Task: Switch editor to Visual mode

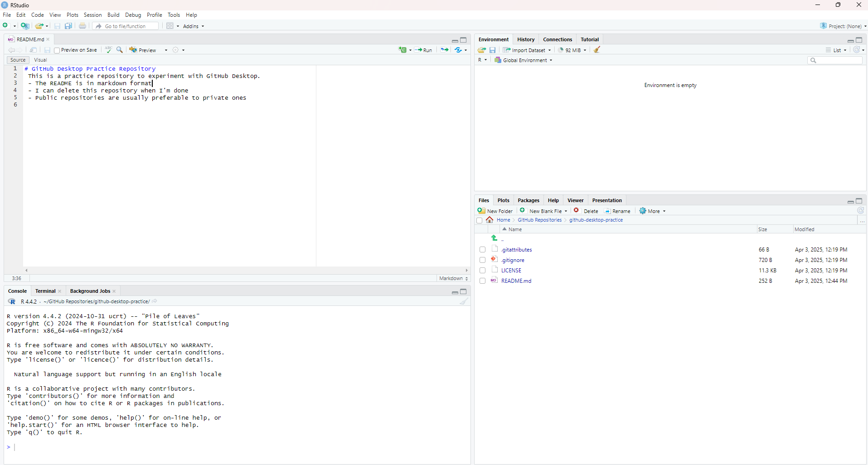Action: tap(40, 60)
